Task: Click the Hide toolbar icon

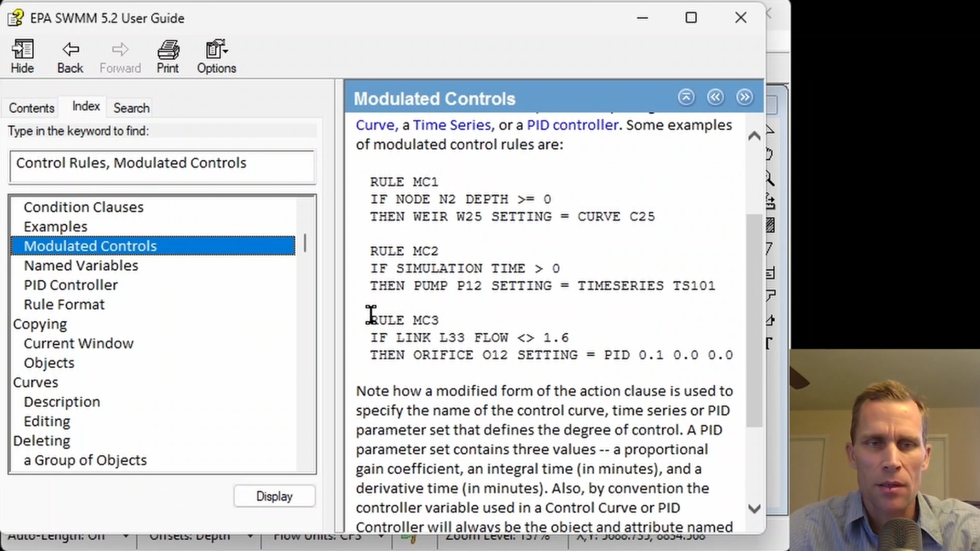Action: pyautogui.click(x=23, y=57)
